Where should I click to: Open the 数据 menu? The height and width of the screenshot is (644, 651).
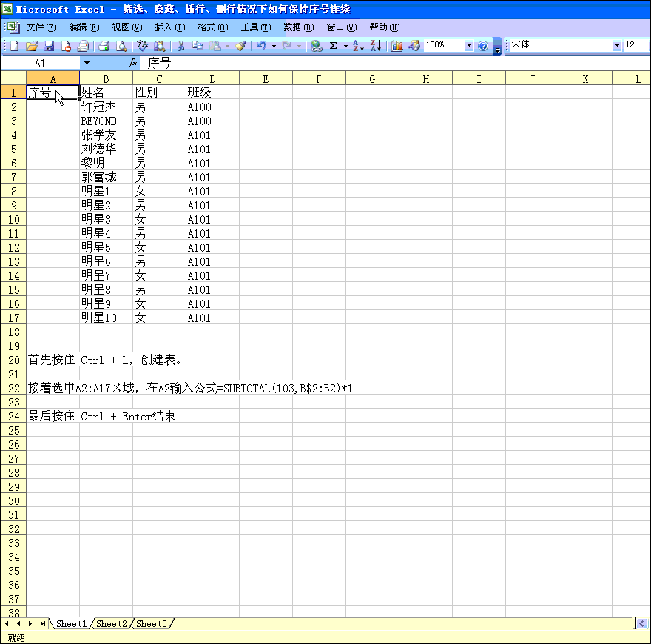tap(298, 27)
